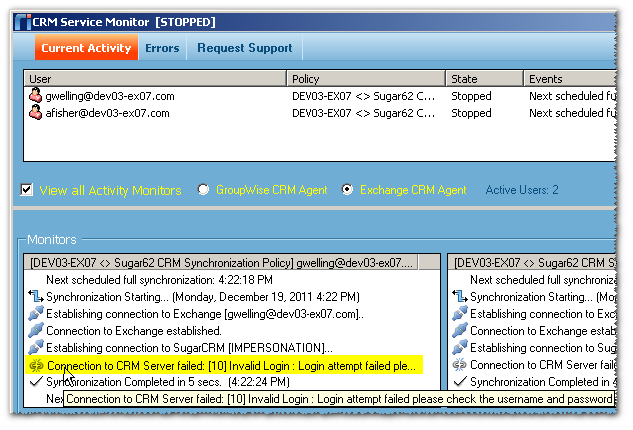Click Synchronization Starting... (Monday, December 19, 2011 4:22 PM)

click(203, 297)
